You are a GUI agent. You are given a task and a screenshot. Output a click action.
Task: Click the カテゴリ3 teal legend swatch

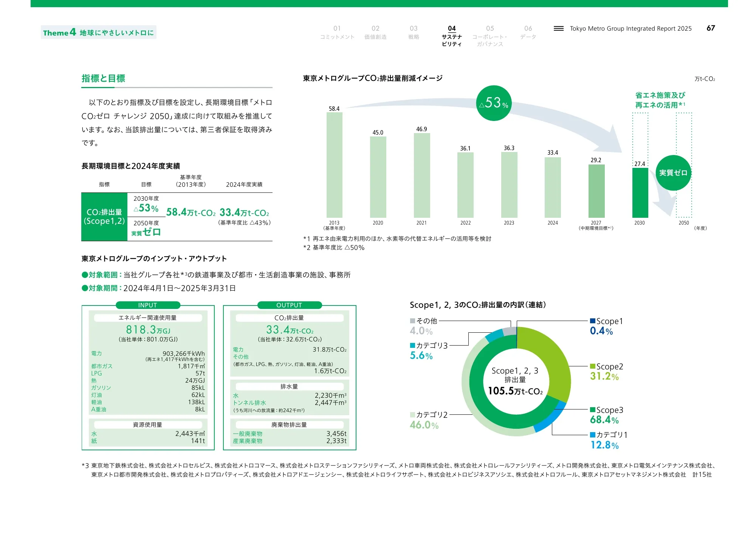413,346
